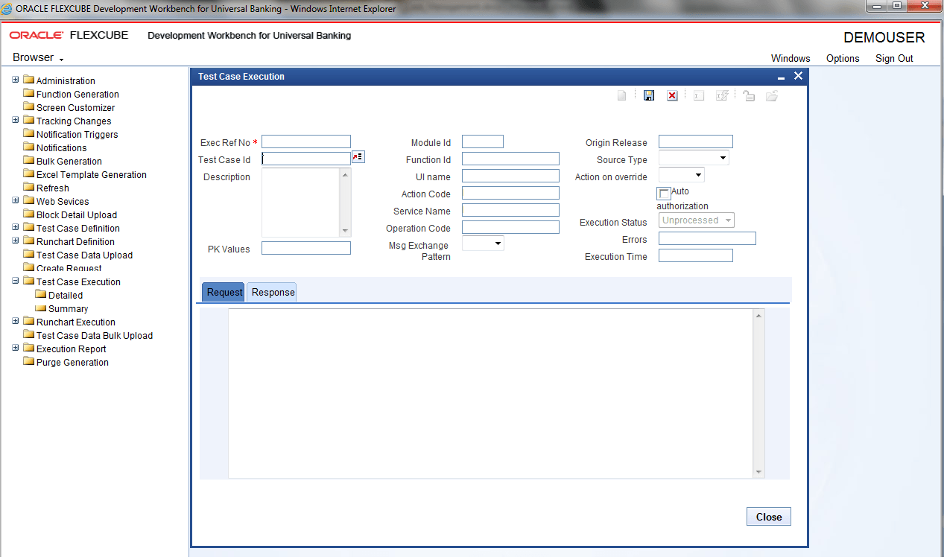Open Refresh in the browser tree
The height and width of the screenshot is (560, 944).
(52, 188)
